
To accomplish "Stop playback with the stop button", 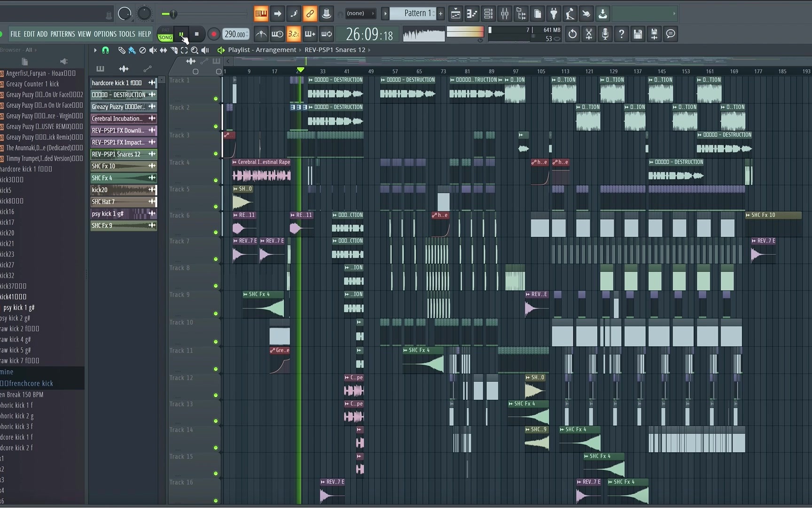I will pos(197,34).
